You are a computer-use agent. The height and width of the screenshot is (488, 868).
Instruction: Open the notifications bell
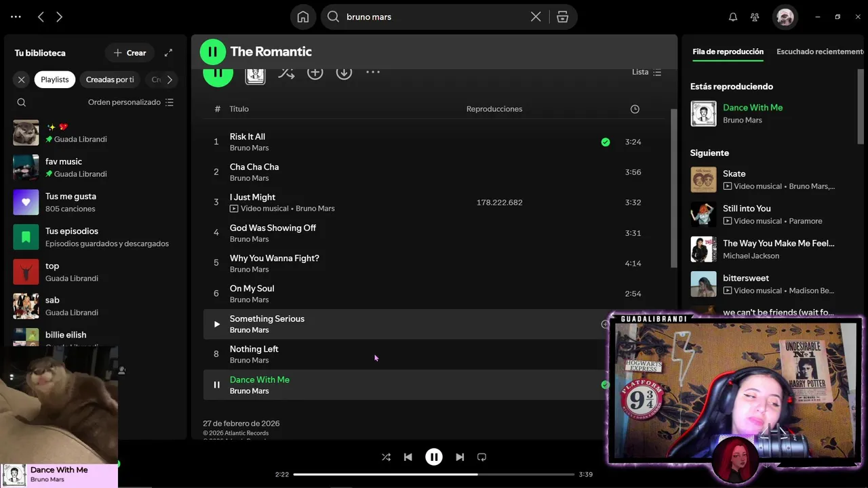pos(733,17)
